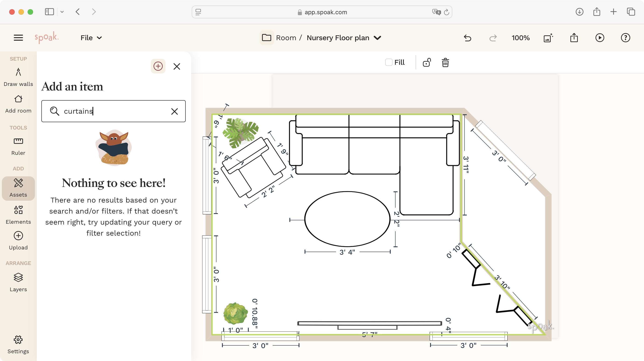The height and width of the screenshot is (361, 644).
Task: Toggle the lock on the selected room
Action: coord(427,62)
